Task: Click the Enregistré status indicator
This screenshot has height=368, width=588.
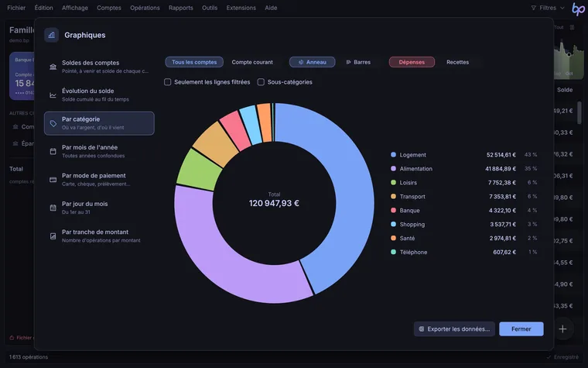Action: (x=562, y=357)
